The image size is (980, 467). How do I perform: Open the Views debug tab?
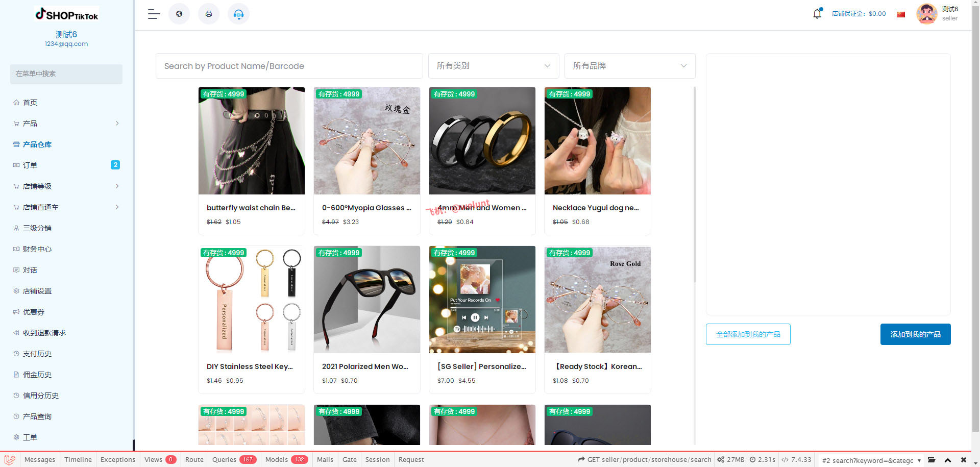(160, 460)
